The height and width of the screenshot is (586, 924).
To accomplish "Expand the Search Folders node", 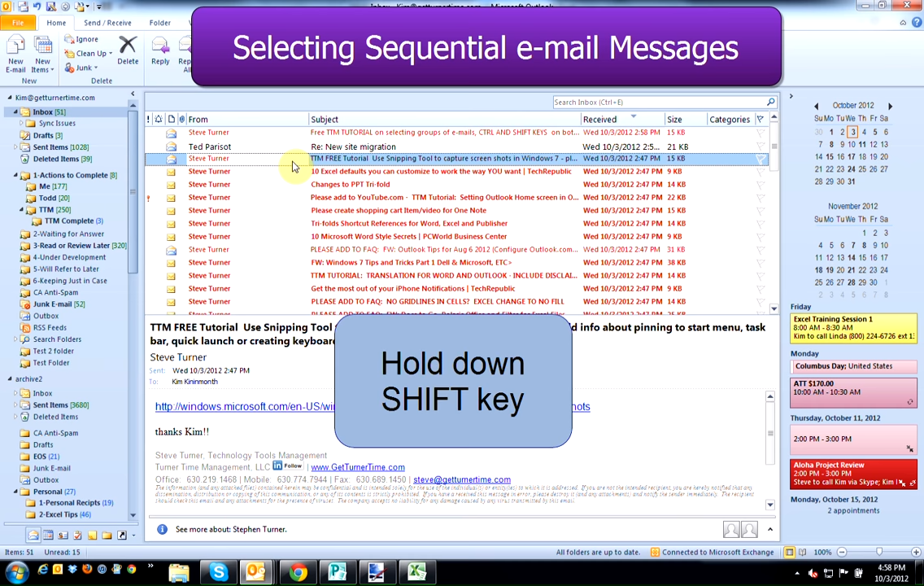I will pos(15,339).
